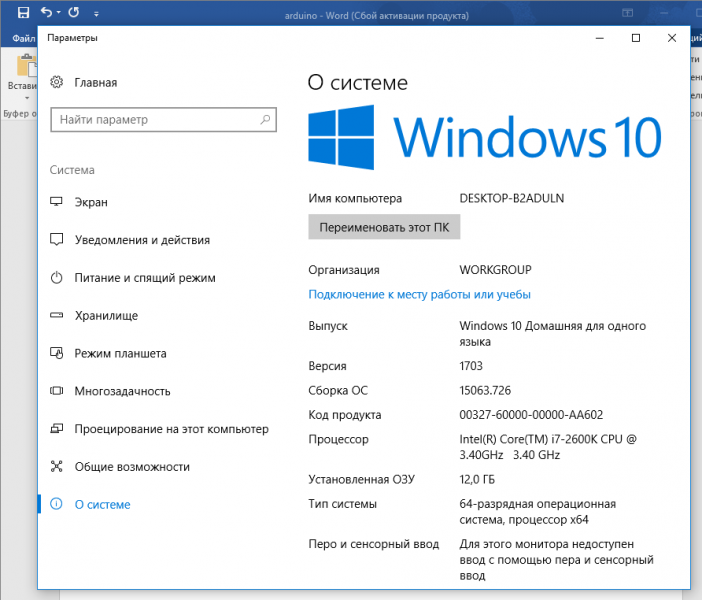This screenshot has width=702, height=600.
Task: Click the version value 1703
Action: (471, 366)
